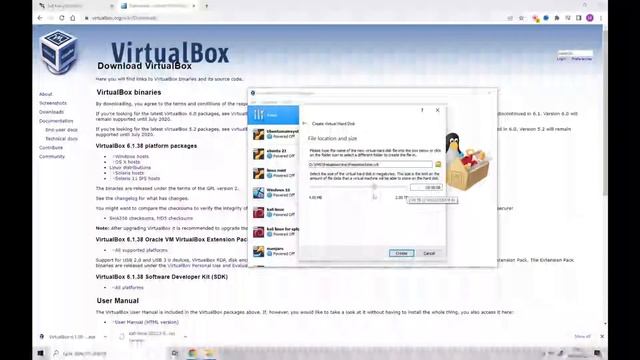Click the browser address bar
Image resolution: width=640 pixels, height=360 pixels.
point(294,18)
